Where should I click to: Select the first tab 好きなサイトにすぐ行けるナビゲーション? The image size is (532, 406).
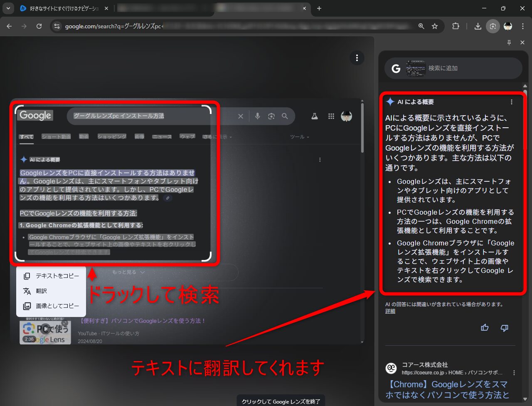(64, 8)
